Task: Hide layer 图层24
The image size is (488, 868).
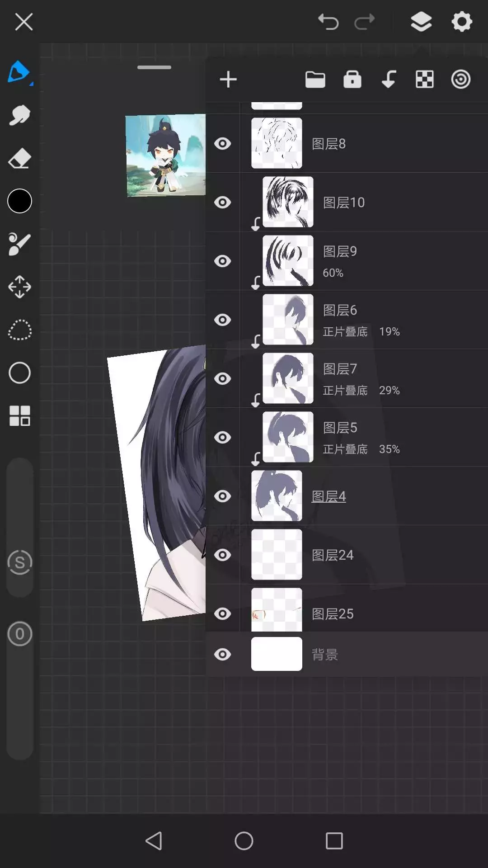Action: pos(222,555)
